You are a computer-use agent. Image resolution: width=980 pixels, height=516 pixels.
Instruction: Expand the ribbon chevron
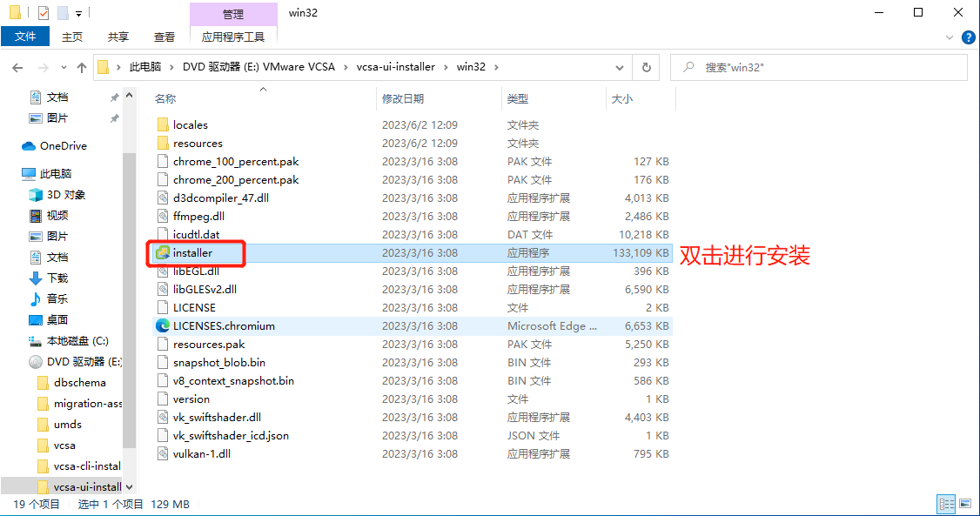click(x=950, y=37)
